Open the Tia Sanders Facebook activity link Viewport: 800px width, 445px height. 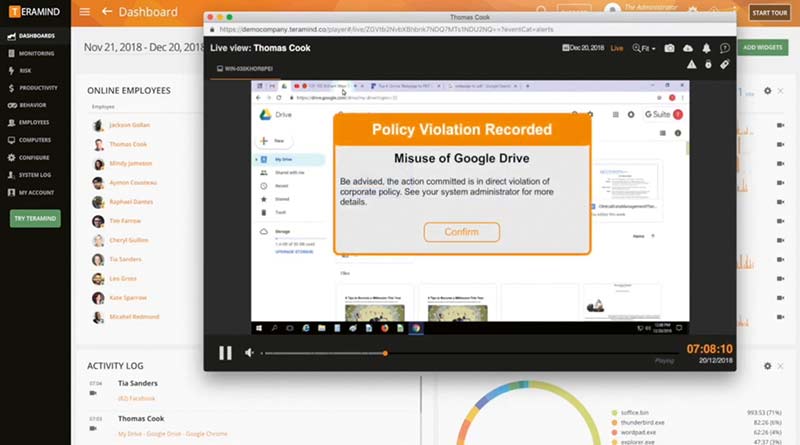click(x=136, y=398)
